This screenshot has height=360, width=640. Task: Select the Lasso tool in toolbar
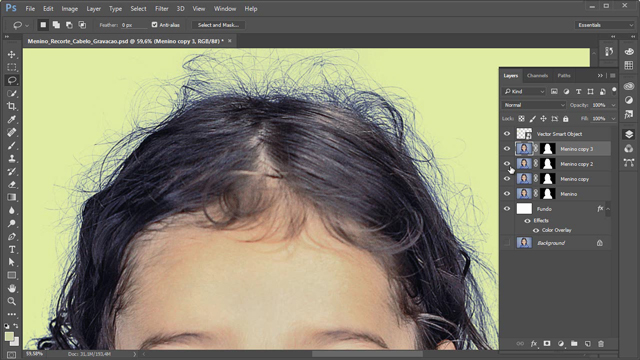(x=11, y=80)
